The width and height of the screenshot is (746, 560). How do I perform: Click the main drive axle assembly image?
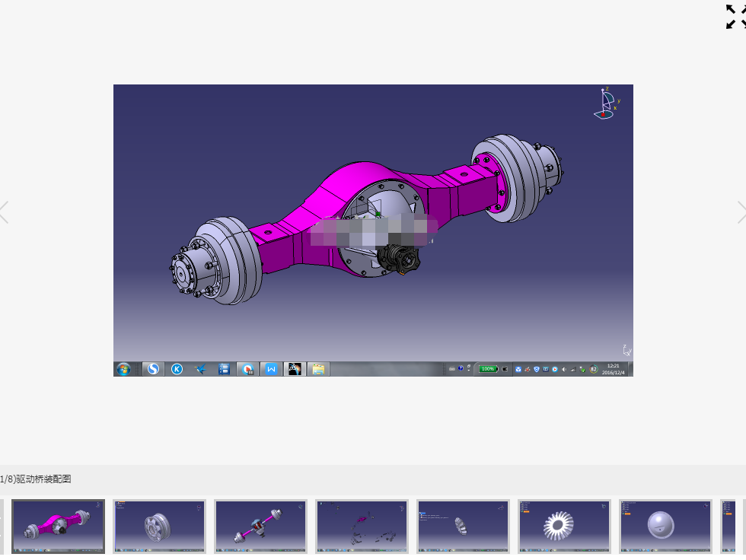pos(373,231)
